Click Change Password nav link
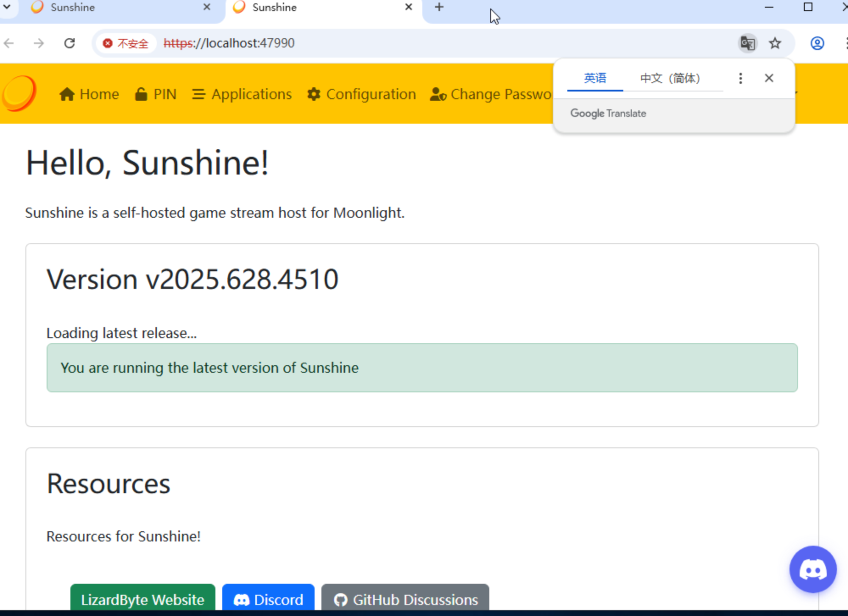 pos(491,94)
